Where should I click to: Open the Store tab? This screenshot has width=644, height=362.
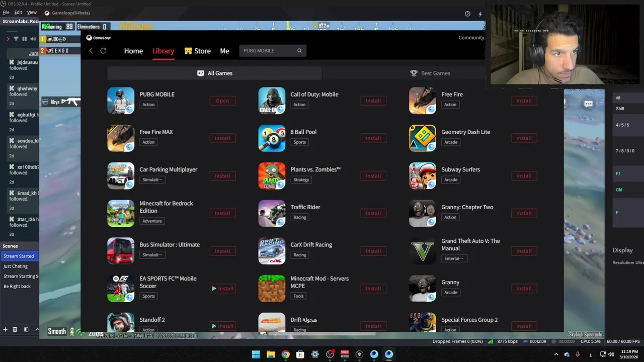click(198, 51)
